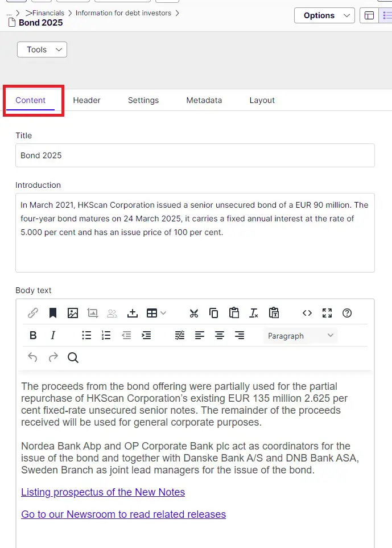Toggle bulleted list formatting
Screen dimensions: 392x548
86,336
